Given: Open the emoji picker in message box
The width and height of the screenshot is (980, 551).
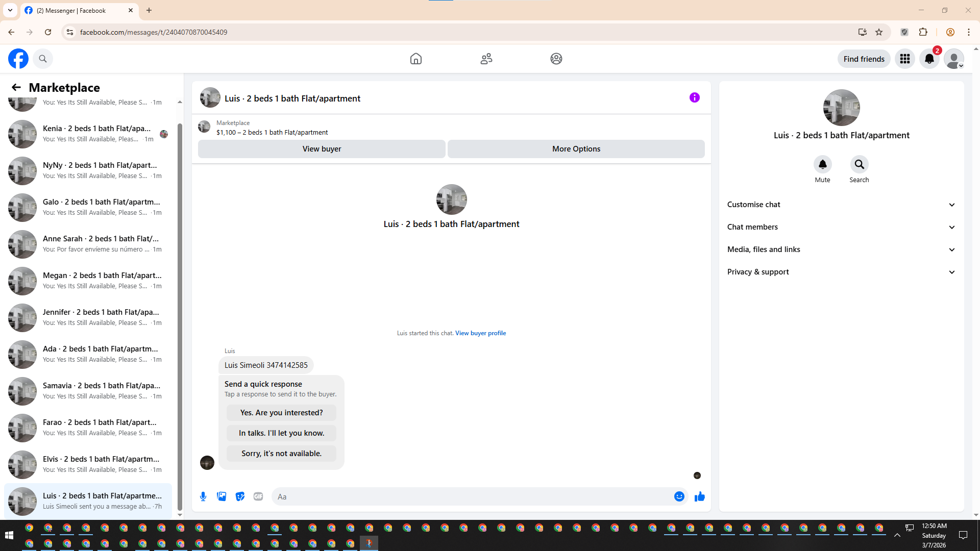Looking at the screenshot, I should pos(679,496).
